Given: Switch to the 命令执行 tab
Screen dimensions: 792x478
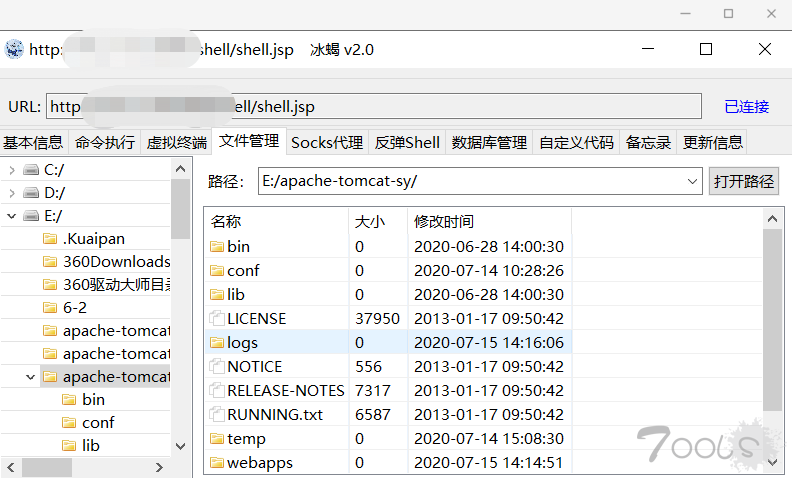Looking at the screenshot, I should coord(105,142).
